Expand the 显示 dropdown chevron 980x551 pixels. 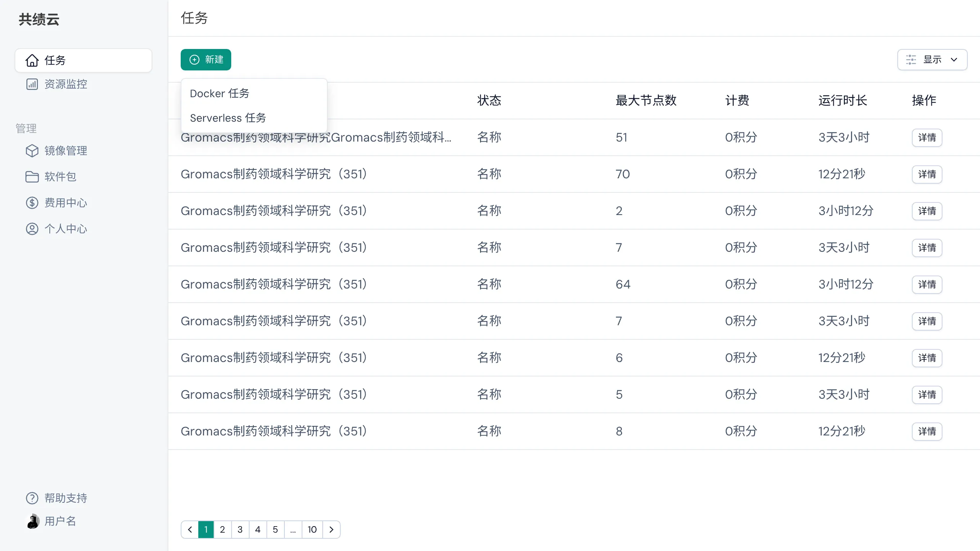pos(954,60)
